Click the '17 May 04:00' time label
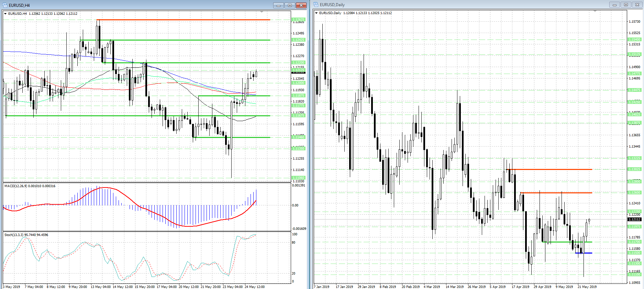 click(x=167, y=287)
